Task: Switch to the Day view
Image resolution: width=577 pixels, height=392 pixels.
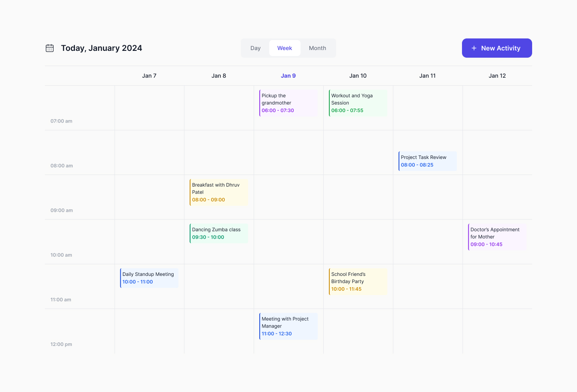Action: tap(255, 48)
